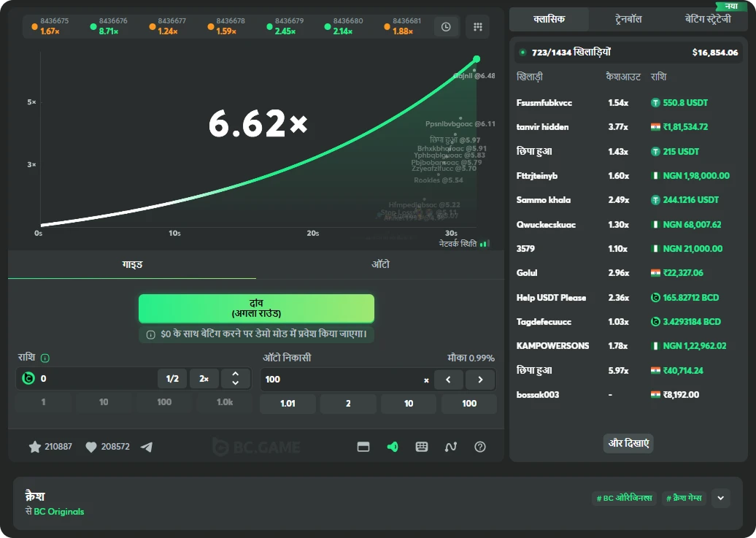Open the help question mark icon
The image size is (756, 538).
(x=480, y=447)
